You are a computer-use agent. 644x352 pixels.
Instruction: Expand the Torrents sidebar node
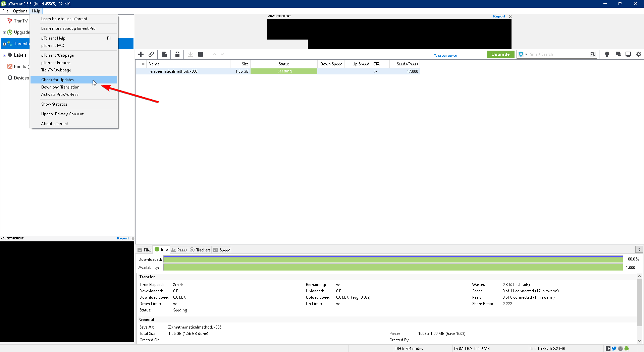click(x=4, y=44)
